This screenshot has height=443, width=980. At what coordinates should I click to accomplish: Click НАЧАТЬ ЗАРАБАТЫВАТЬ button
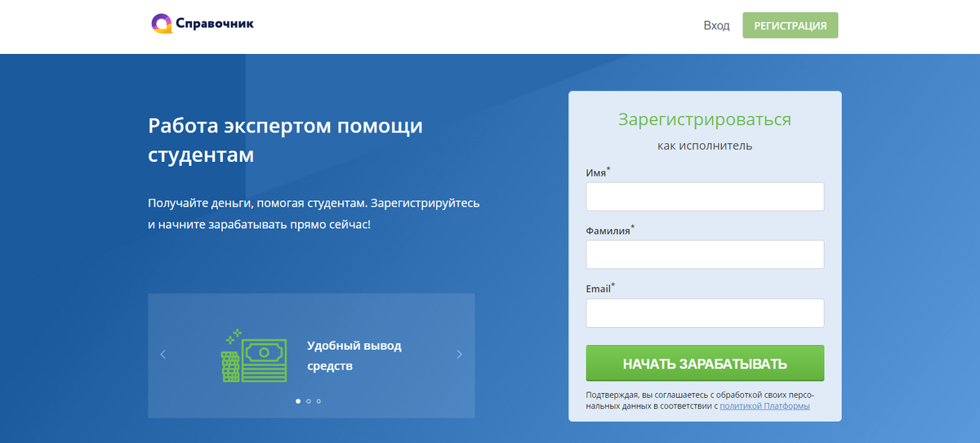coord(705,364)
